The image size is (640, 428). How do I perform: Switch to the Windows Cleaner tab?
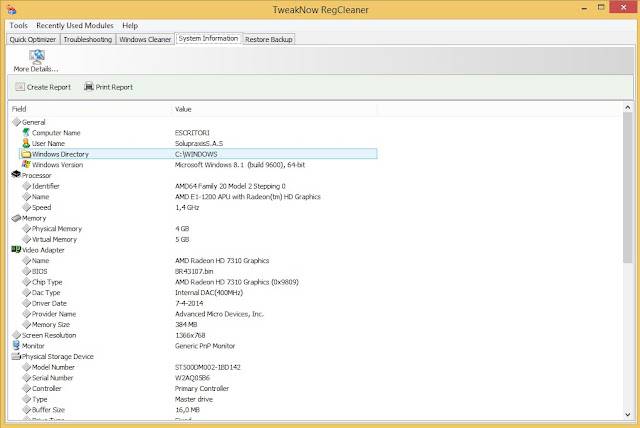(x=145, y=39)
